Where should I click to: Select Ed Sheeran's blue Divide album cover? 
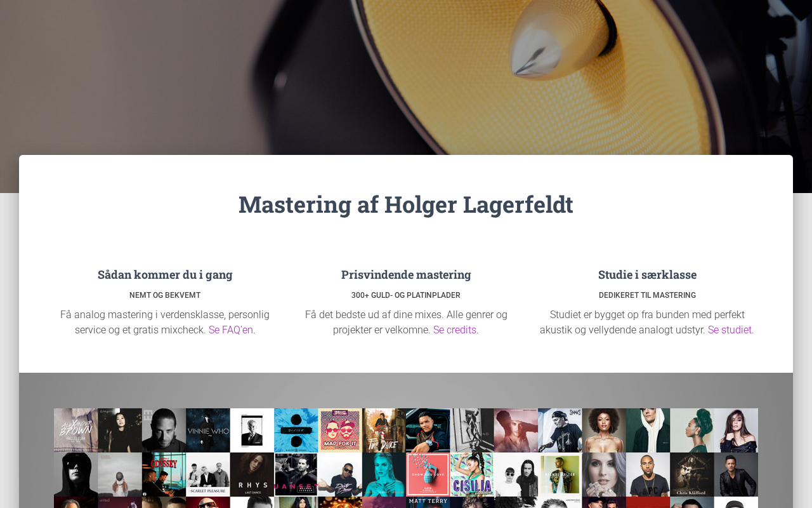click(296, 430)
